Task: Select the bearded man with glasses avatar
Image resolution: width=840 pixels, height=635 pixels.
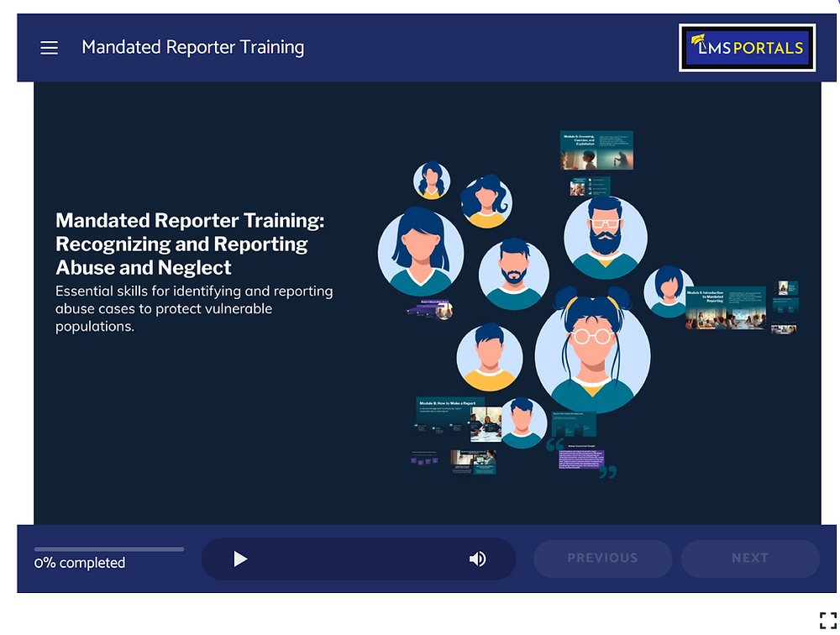Action: (x=606, y=238)
